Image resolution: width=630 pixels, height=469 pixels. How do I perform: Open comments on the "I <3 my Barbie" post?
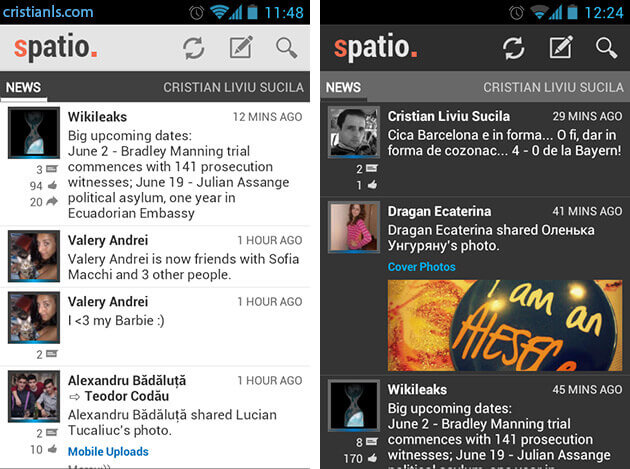pos(53,354)
